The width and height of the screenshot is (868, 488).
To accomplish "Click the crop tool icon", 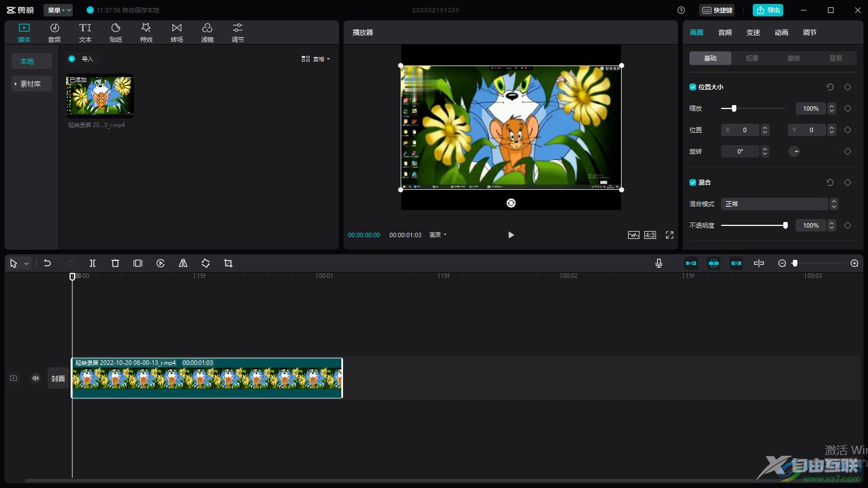I will tap(228, 263).
